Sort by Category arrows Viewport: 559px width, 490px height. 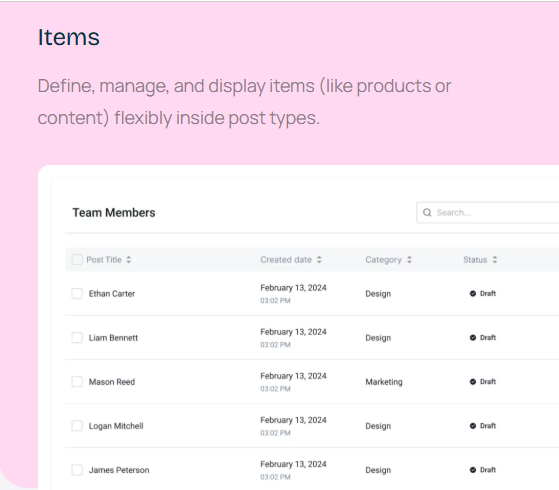coord(409,260)
